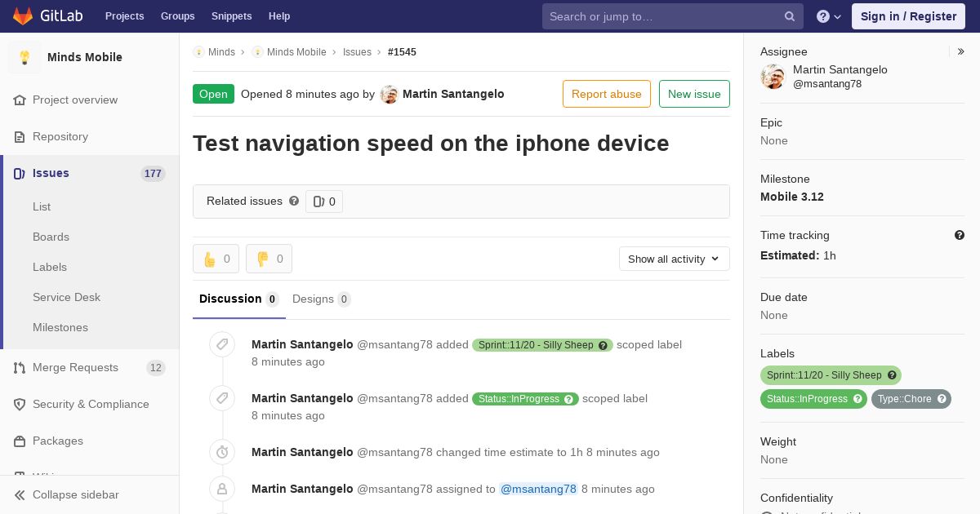Viewport: 980px width, 514px height.
Task: Click the Minds group icon in breadcrumb
Action: (198, 51)
